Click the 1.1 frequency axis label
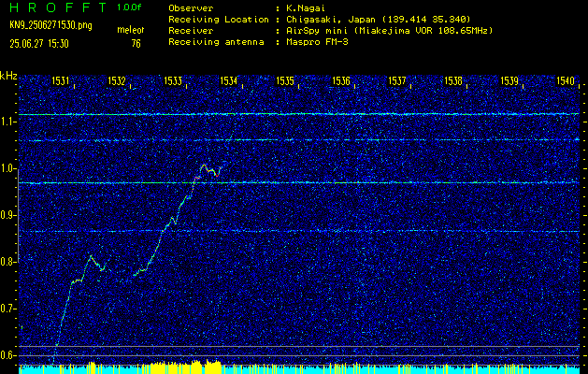The image size is (588, 374). [x=7, y=122]
